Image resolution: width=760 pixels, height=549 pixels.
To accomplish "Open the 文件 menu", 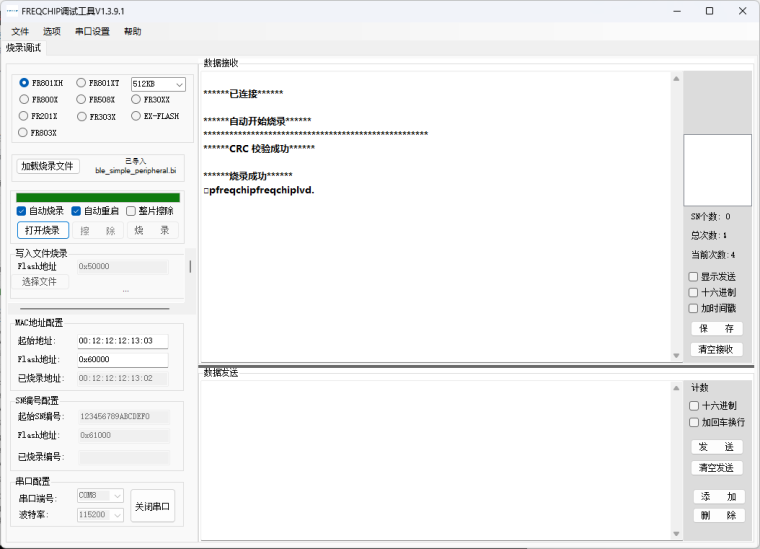I will 20,31.
